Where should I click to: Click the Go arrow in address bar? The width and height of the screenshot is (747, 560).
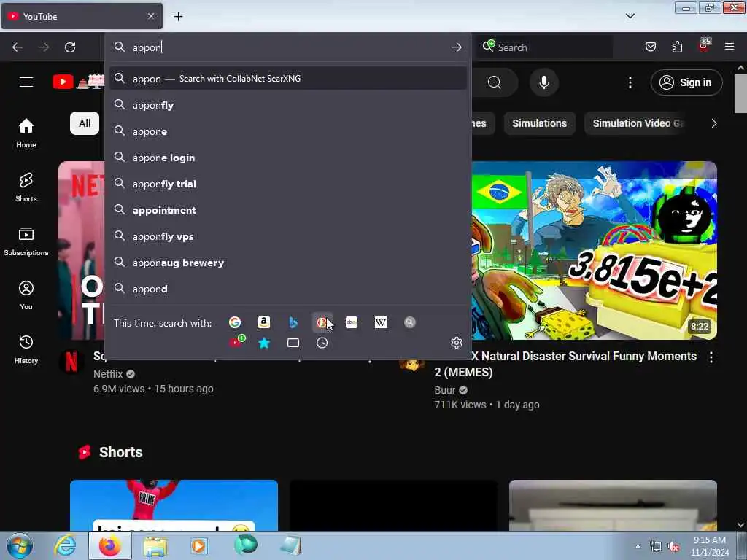click(457, 47)
